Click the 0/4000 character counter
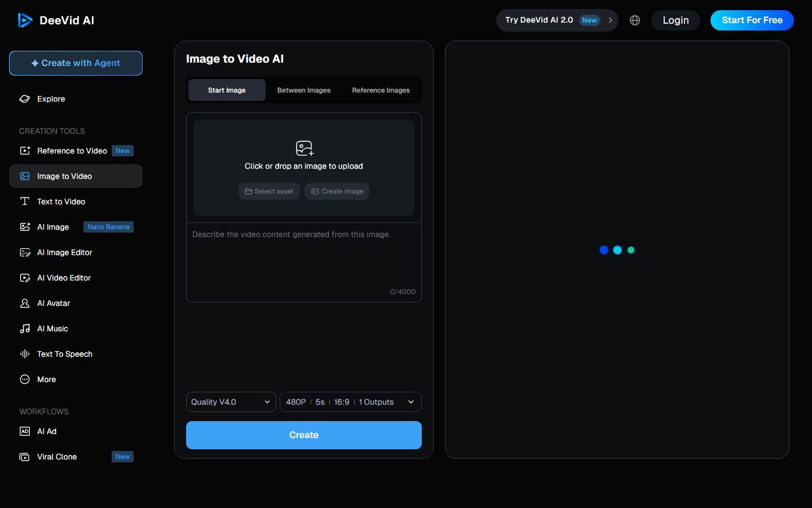The height and width of the screenshot is (508, 812). click(x=403, y=292)
